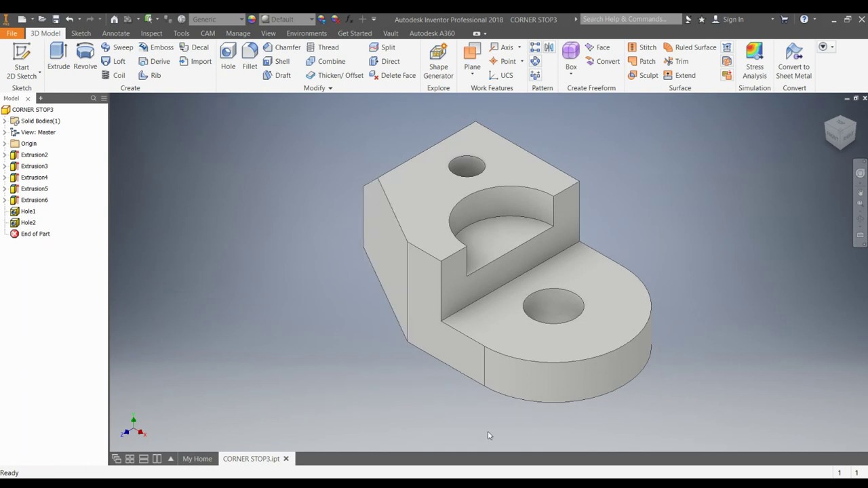The image size is (868, 488).
Task: Switch to the Annotate tab
Action: pyautogui.click(x=116, y=33)
